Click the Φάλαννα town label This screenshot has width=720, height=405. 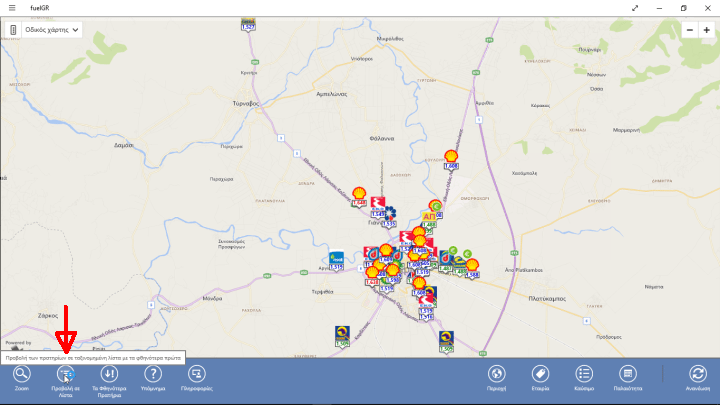pos(382,138)
